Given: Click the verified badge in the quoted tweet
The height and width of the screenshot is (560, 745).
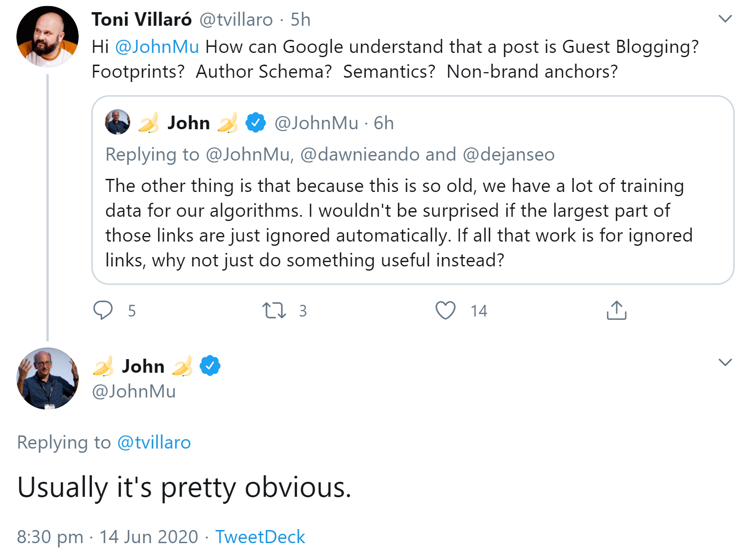Looking at the screenshot, I should 256,123.
